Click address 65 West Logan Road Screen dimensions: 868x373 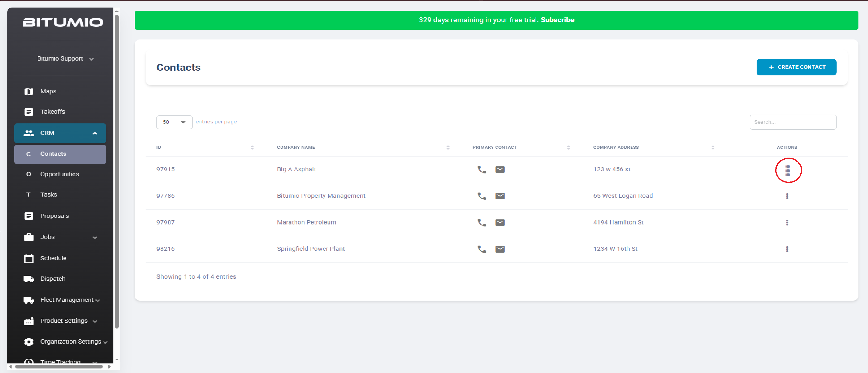tap(623, 196)
